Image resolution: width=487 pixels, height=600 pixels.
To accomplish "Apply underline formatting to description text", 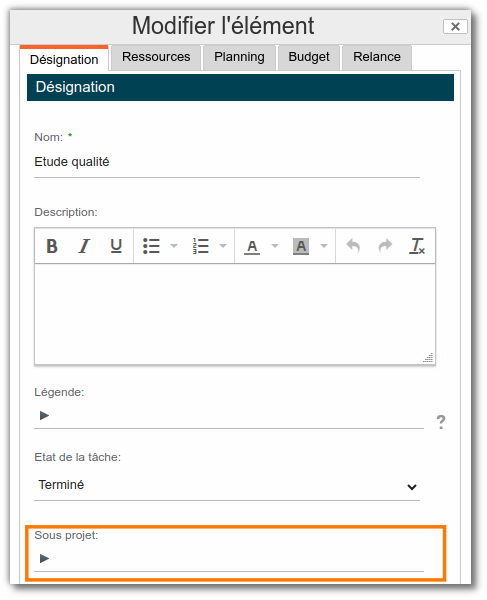I will point(116,246).
